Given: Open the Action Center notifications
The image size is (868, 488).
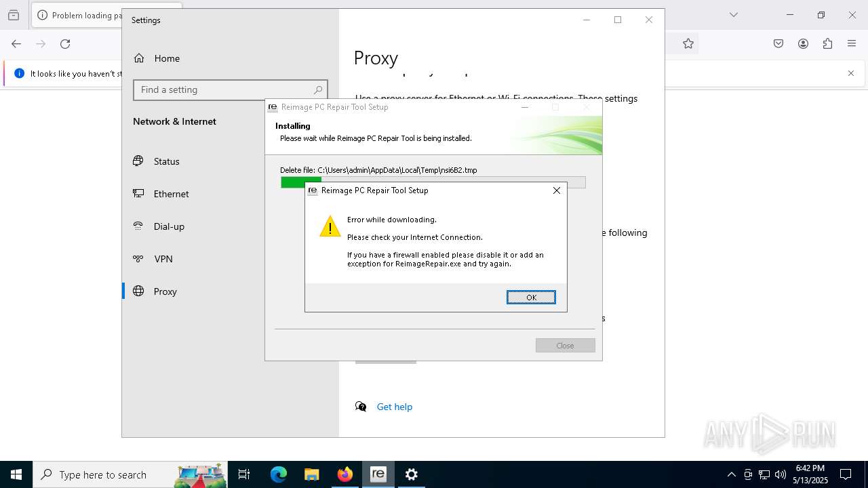Looking at the screenshot, I should coord(846,474).
